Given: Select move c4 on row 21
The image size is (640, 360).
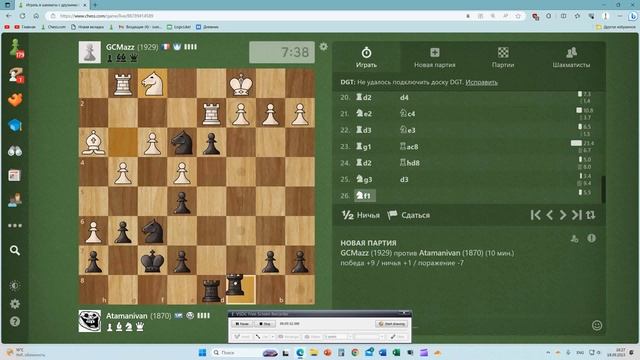Looking at the screenshot, I should [407, 114].
